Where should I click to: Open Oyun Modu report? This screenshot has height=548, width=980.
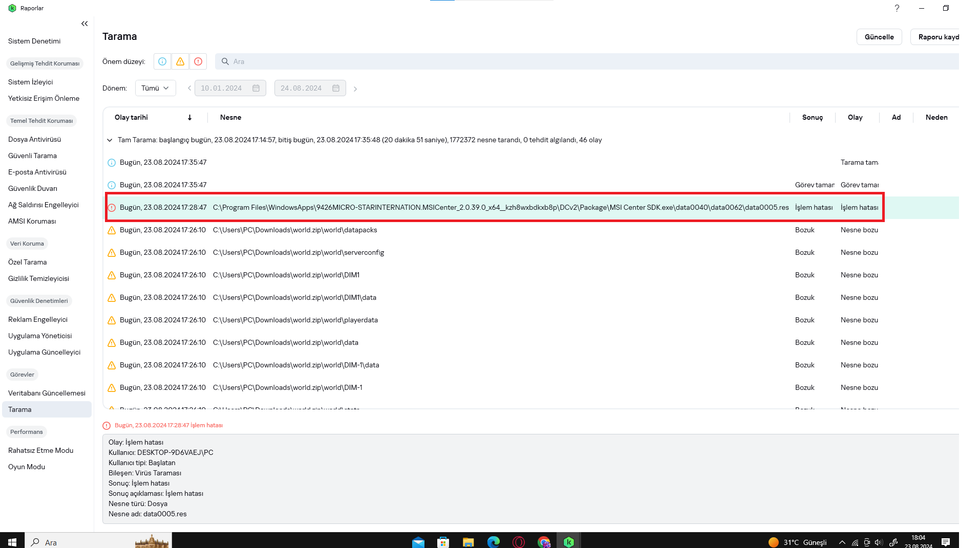coord(27,467)
